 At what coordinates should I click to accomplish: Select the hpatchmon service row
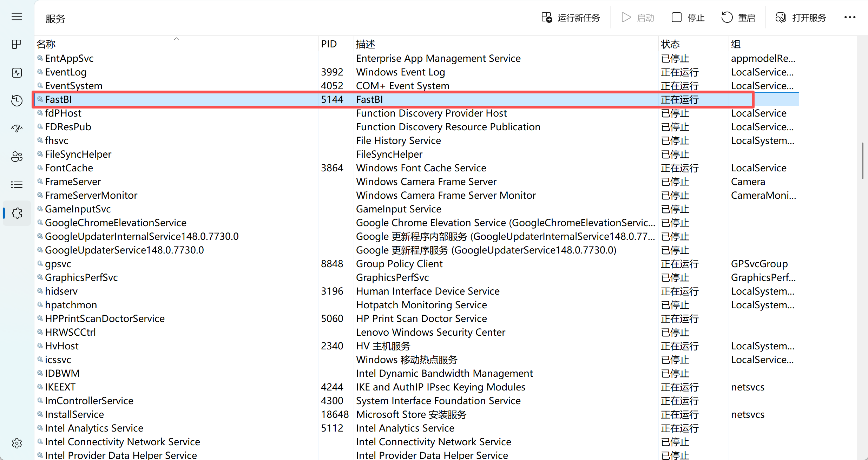tap(417, 305)
